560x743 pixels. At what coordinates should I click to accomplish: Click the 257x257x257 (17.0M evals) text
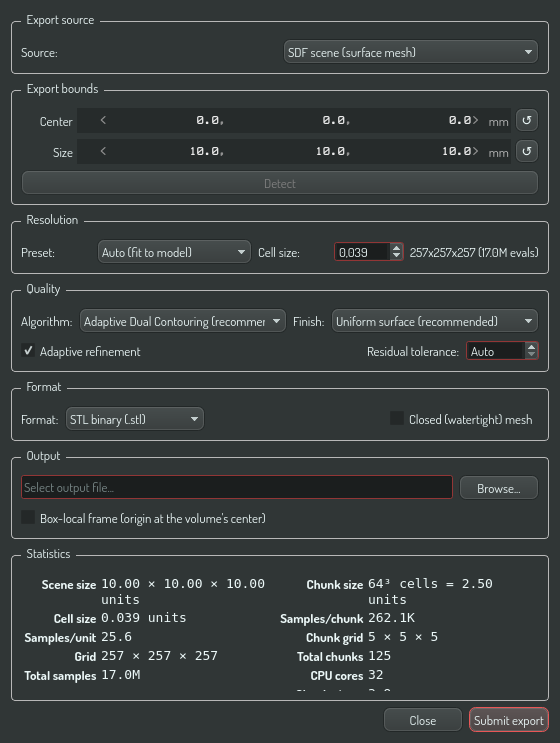pos(474,252)
